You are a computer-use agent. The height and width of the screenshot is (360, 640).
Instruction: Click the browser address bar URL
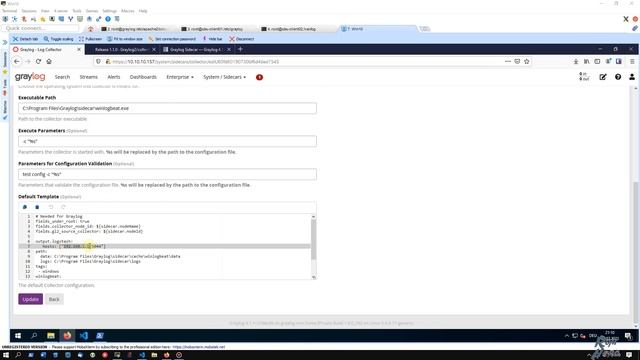[x=195, y=62]
